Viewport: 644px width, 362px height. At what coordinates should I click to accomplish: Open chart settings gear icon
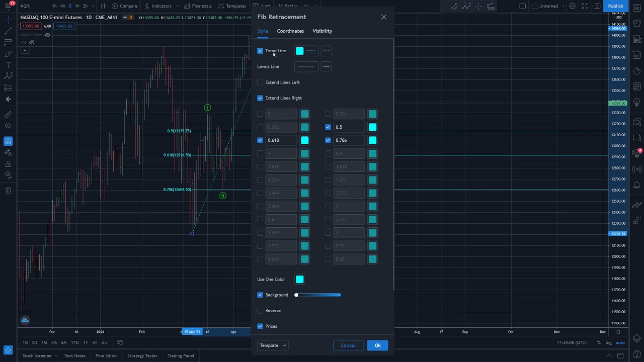click(x=573, y=6)
